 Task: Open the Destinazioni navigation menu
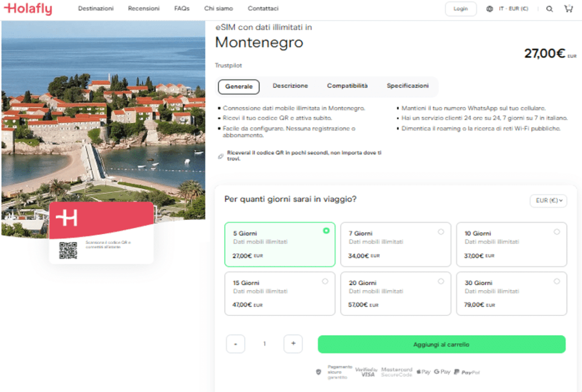click(x=95, y=9)
